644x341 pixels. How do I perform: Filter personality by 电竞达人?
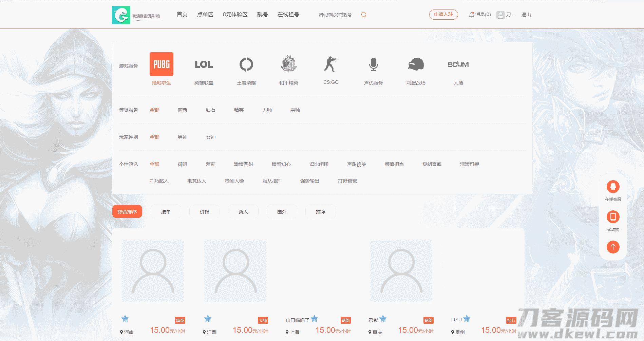[197, 181]
